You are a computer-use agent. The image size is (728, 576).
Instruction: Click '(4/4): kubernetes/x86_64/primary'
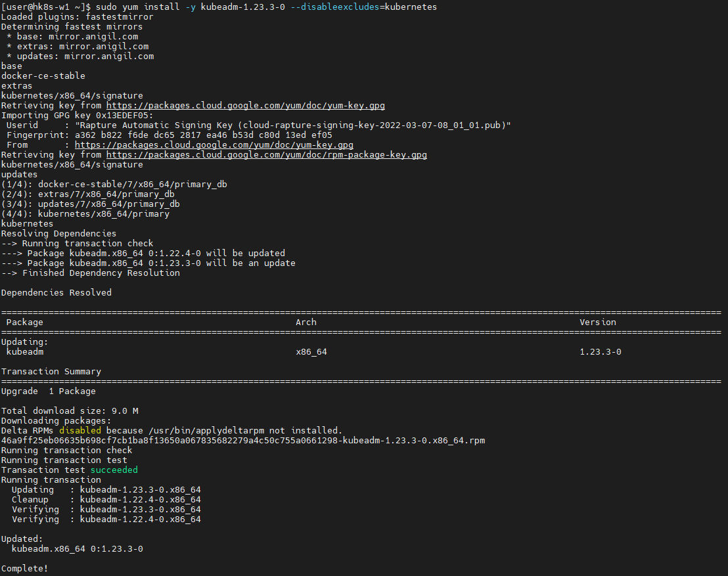[85, 213]
